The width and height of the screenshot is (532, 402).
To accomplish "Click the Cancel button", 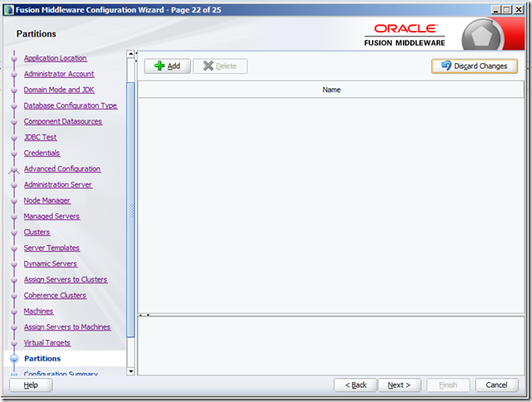I will pyautogui.click(x=496, y=385).
